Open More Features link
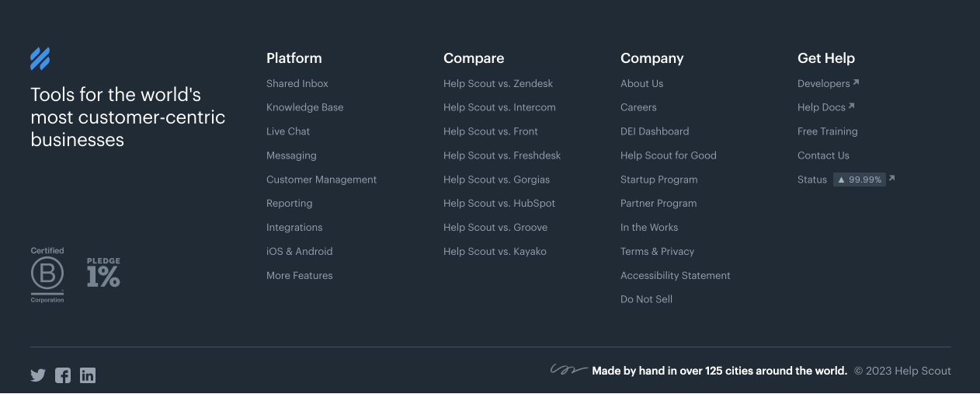This screenshot has width=980, height=394. pyautogui.click(x=299, y=276)
